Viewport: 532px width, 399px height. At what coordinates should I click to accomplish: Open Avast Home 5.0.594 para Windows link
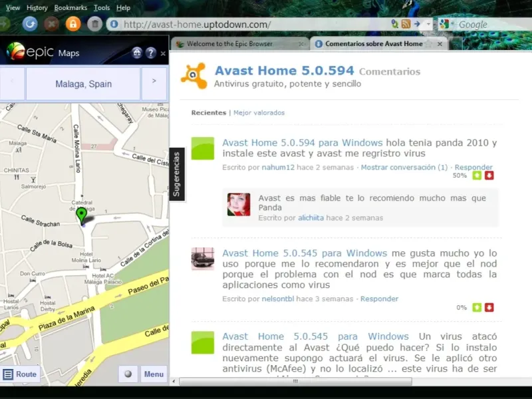(303, 143)
